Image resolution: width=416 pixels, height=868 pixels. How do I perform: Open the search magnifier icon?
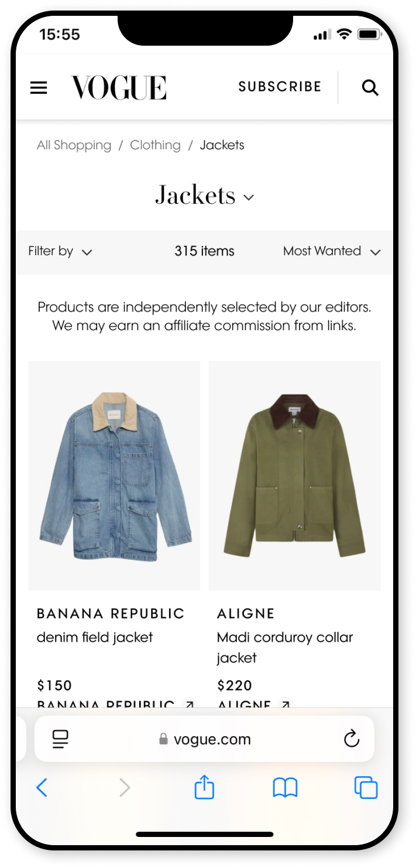[370, 88]
